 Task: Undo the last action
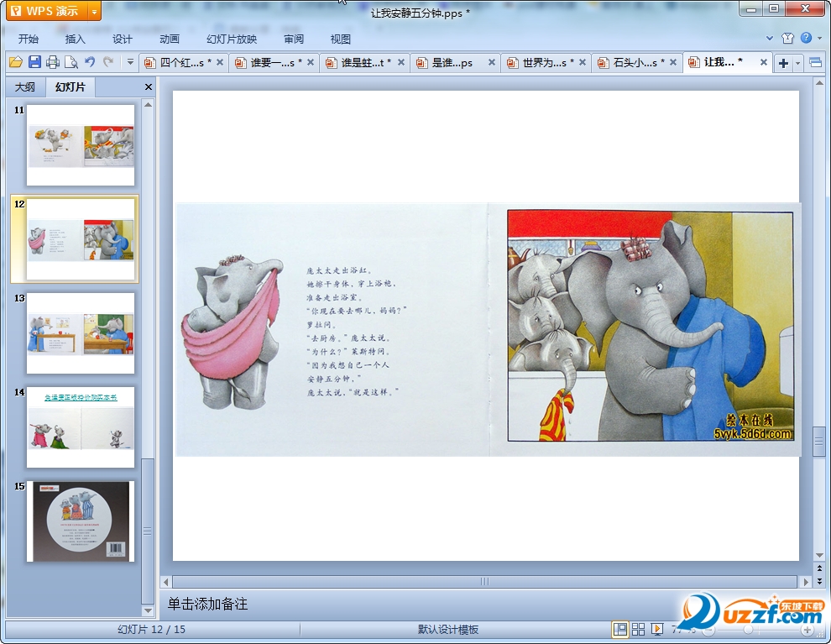pos(90,62)
